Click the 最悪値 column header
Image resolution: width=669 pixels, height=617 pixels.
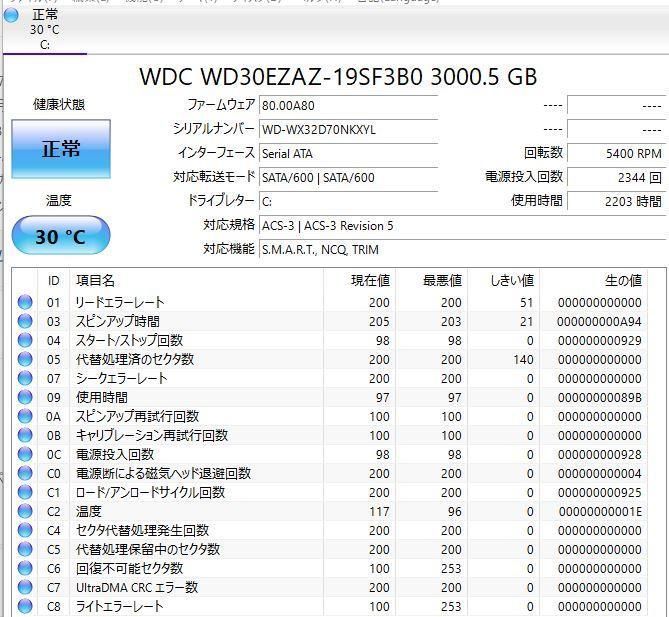tap(431, 281)
